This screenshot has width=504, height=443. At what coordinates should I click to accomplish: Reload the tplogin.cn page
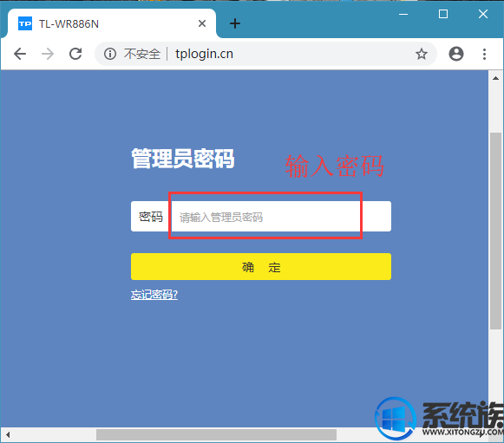point(75,54)
